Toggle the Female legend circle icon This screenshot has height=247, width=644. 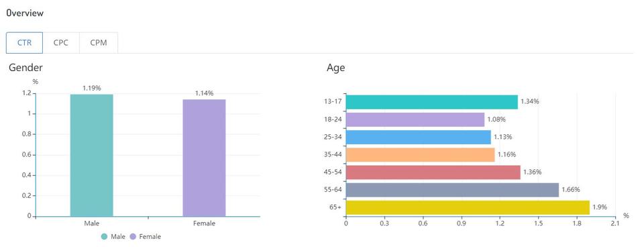click(133, 237)
